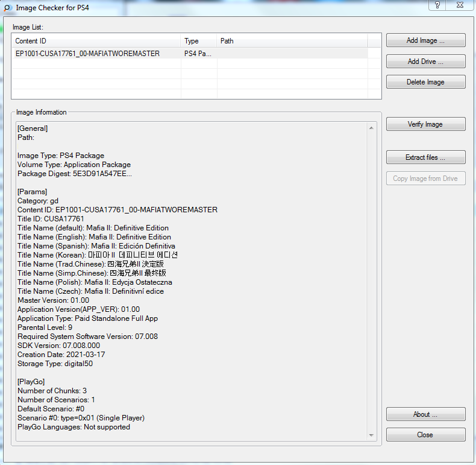
Task: Click the Type column header
Action: [198, 41]
